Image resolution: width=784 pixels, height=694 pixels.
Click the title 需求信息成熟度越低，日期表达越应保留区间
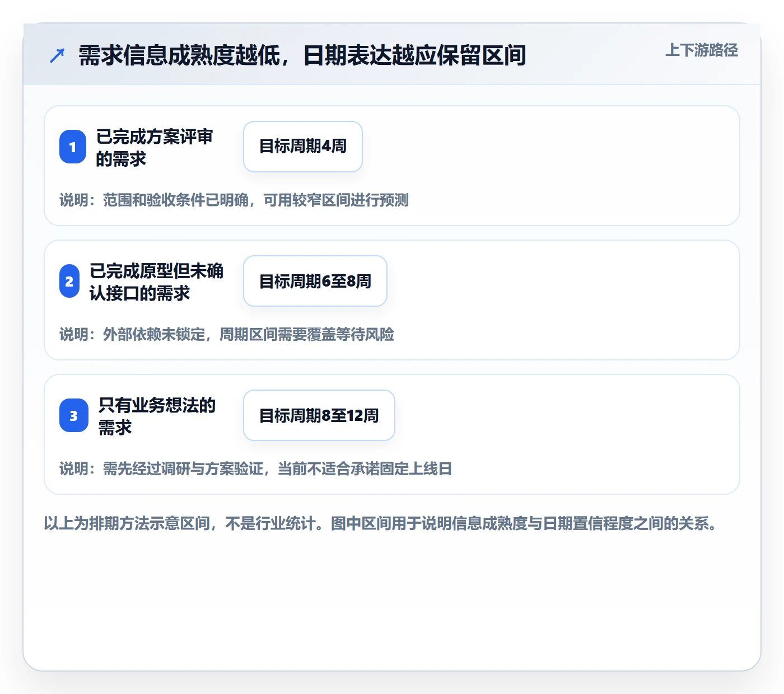point(302,55)
